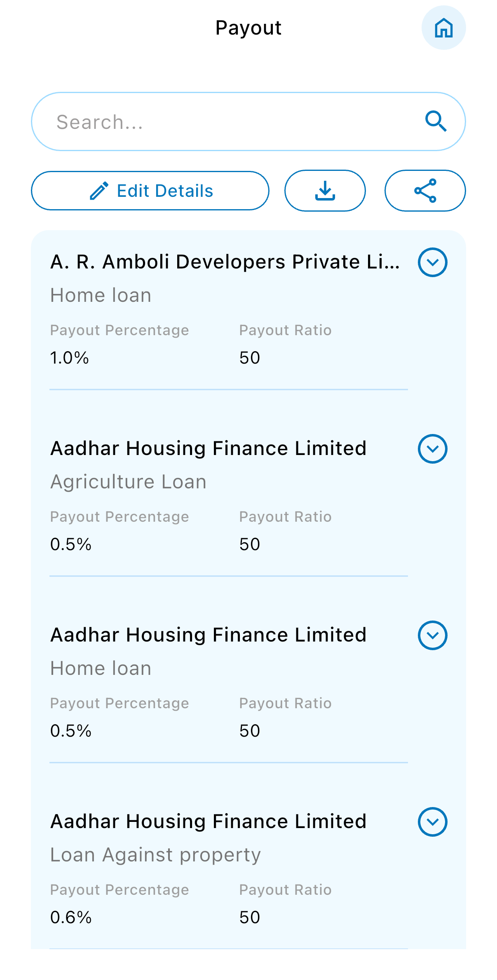Tap Home loan subtitle under Amboli Developers
The image size is (497, 980).
[101, 295]
